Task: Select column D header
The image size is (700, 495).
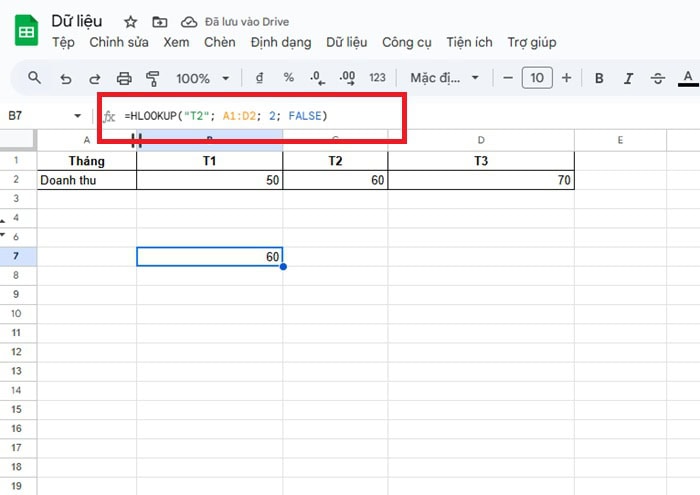Action: [481, 140]
